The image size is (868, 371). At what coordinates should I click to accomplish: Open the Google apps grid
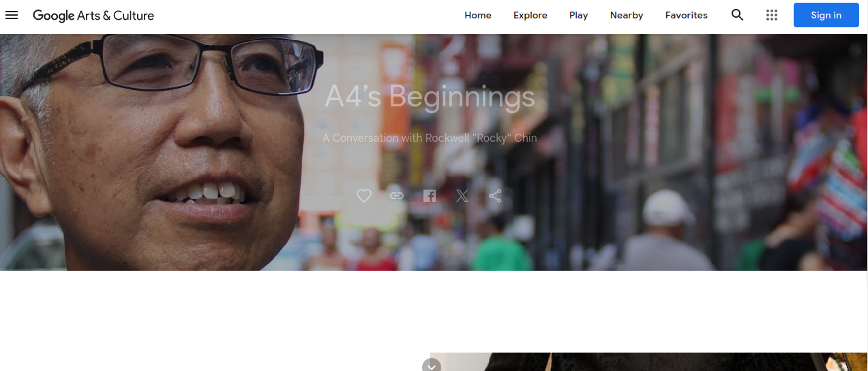(x=772, y=15)
